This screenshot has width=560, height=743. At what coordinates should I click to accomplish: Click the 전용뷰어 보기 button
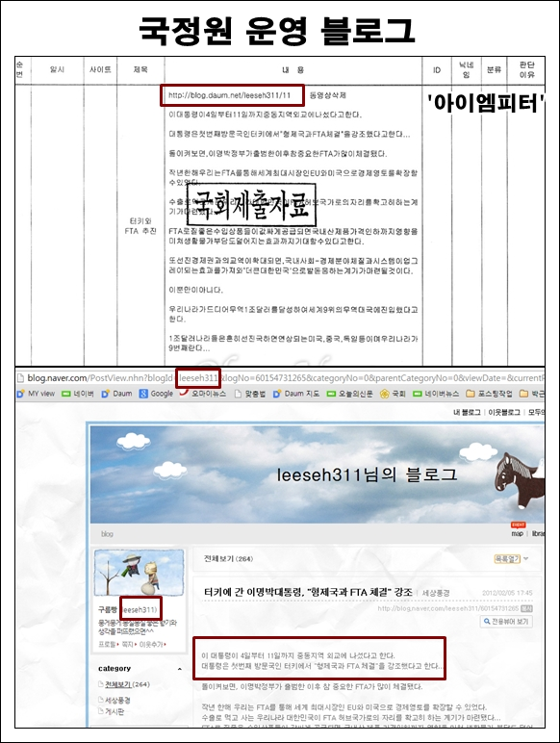[506, 621]
